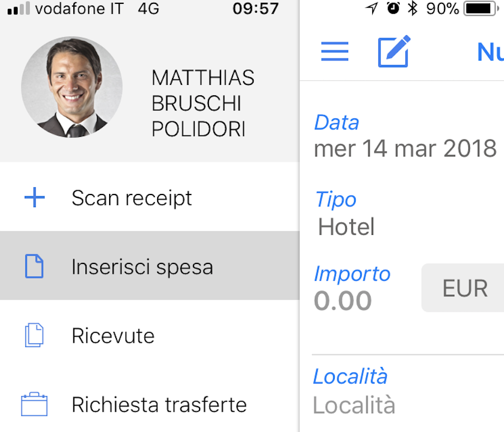Open Ricevute from the side menu

[x=113, y=336]
